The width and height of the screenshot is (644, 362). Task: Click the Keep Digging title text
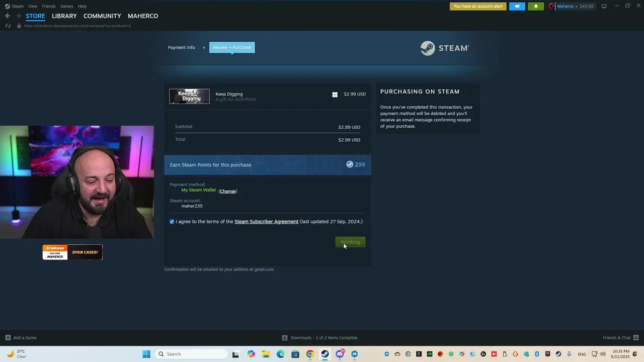pyautogui.click(x=229, y=94)
